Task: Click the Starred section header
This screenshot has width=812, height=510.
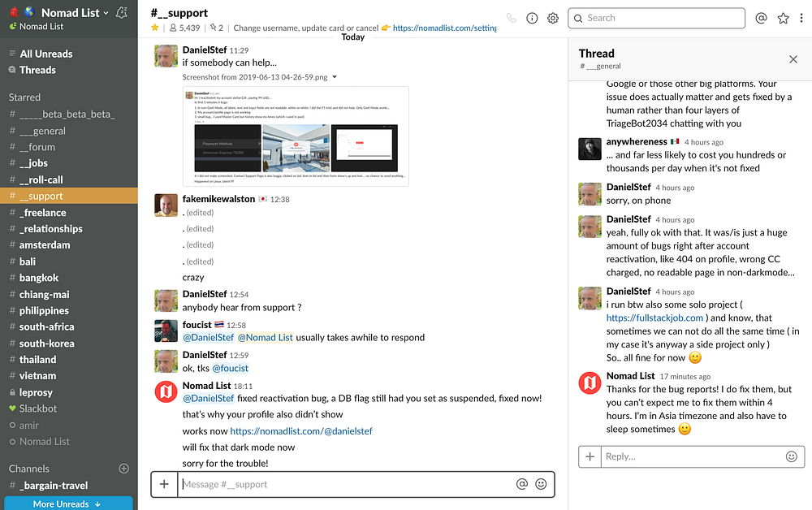Action: tap(24, 97)
